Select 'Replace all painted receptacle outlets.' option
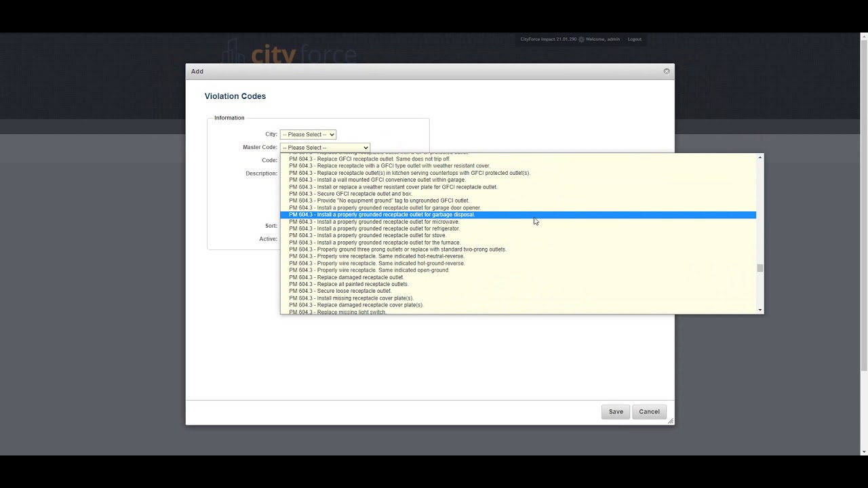This screenshot has width=868, height=488. pyautogui.click(x=518, y=284)
